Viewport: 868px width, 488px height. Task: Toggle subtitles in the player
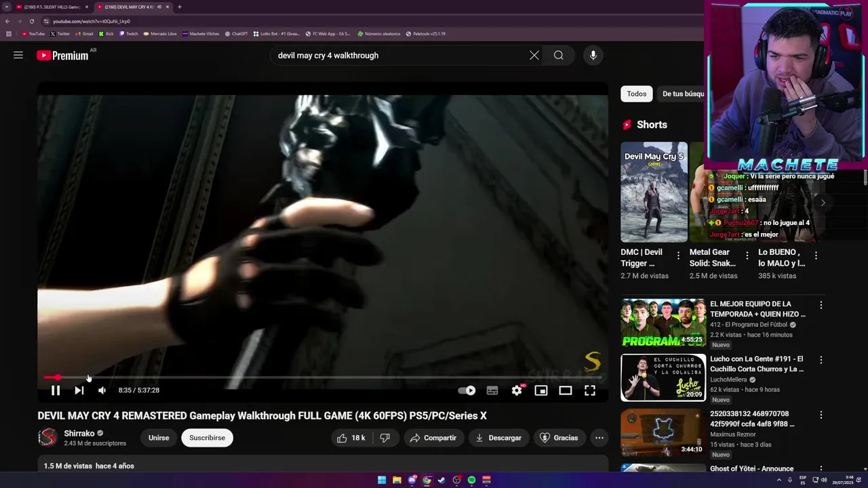(x=492, y=390)
